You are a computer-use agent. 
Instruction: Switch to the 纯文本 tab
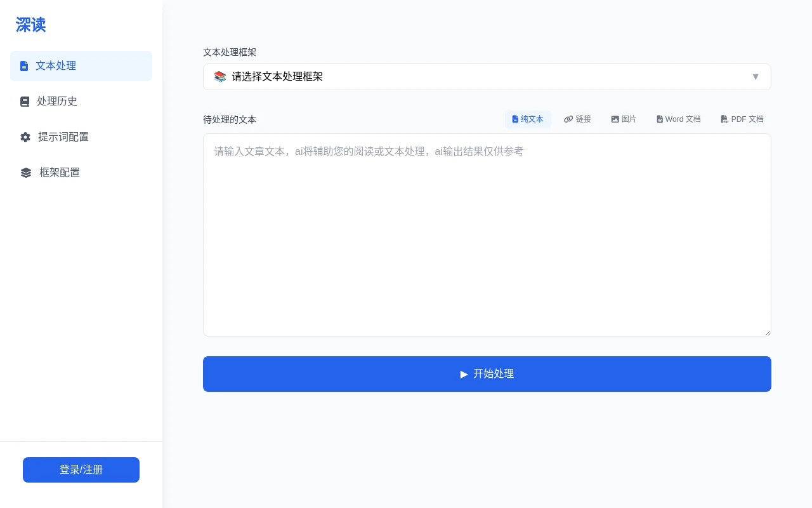click(x=528, y=119)
